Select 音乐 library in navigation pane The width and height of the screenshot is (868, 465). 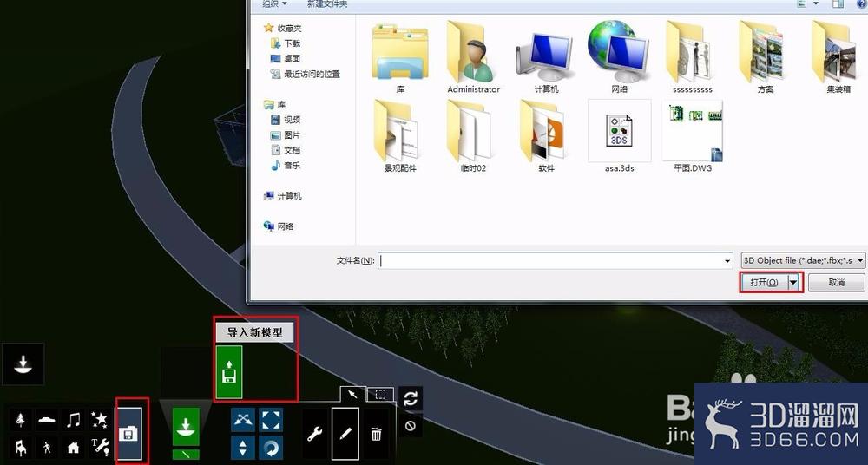(x=286, y=166)
